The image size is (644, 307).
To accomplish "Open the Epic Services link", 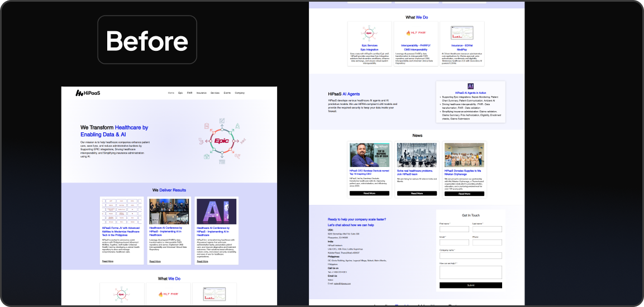I will tap(370, 46).
